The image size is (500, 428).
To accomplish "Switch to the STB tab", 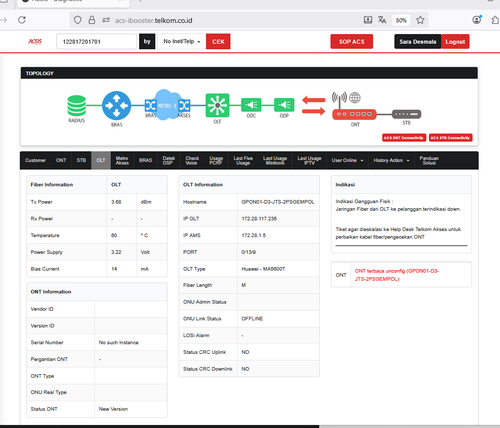I will tap(81, 160).
